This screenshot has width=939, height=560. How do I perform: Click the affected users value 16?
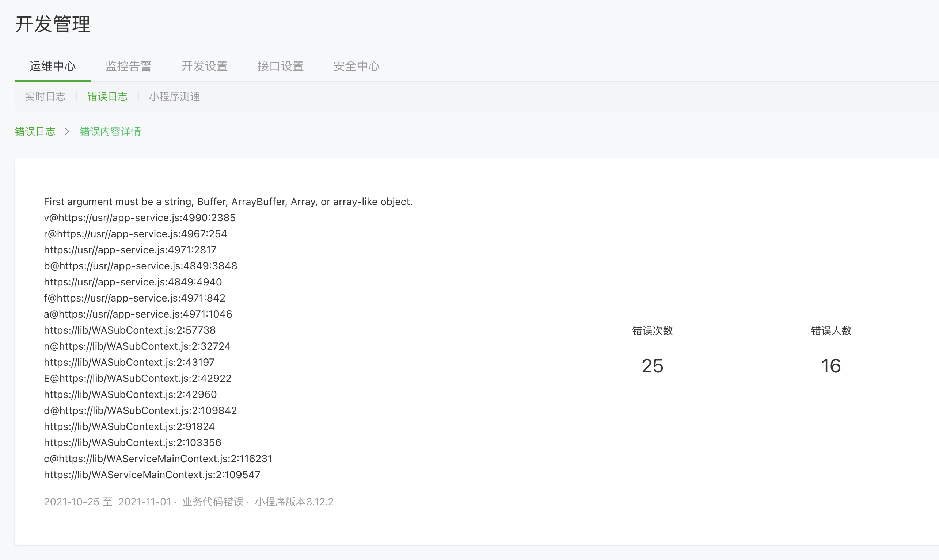tap(830, 366)
